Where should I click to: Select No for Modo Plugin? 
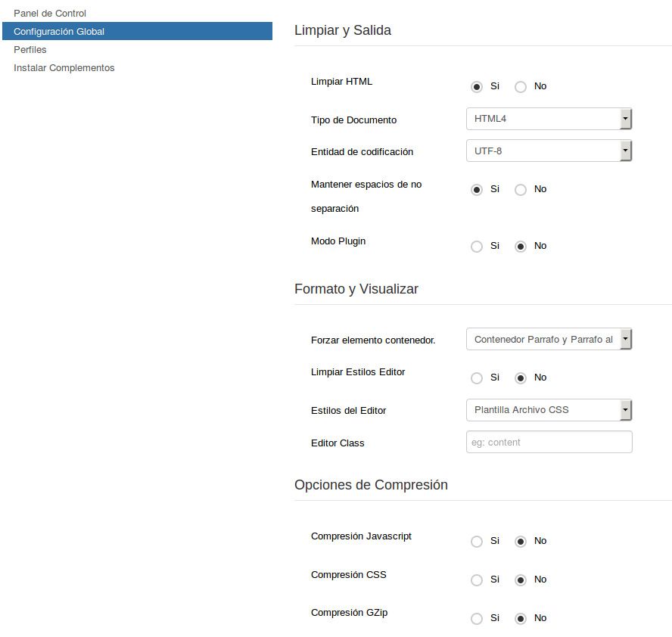tap(521, 247)
